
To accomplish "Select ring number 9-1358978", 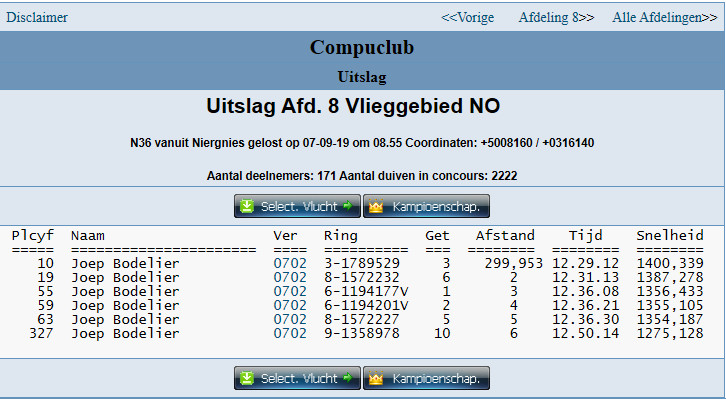I will coord(362,333).
